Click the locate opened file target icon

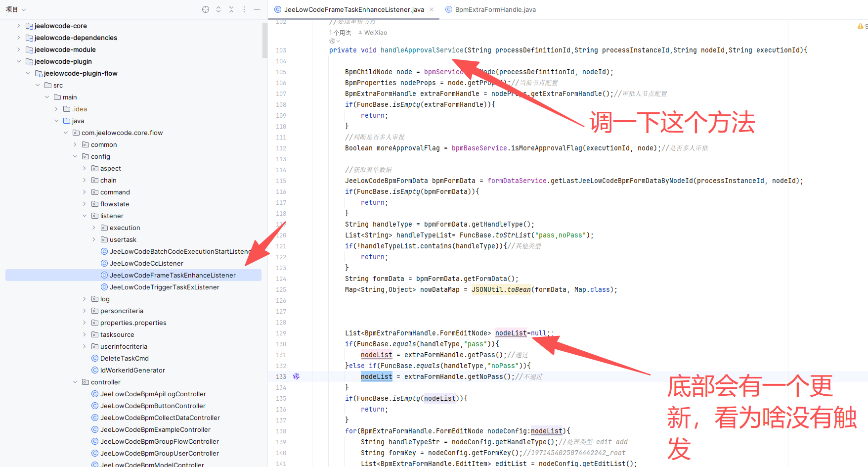pos(206,9)
